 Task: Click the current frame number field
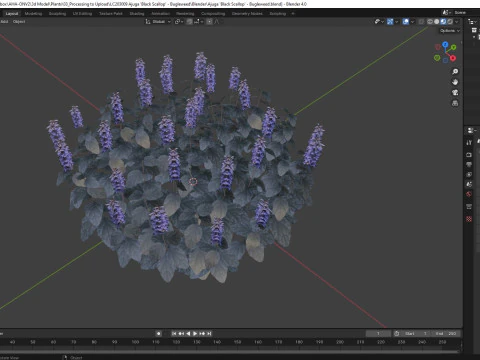tap(378, 333)
